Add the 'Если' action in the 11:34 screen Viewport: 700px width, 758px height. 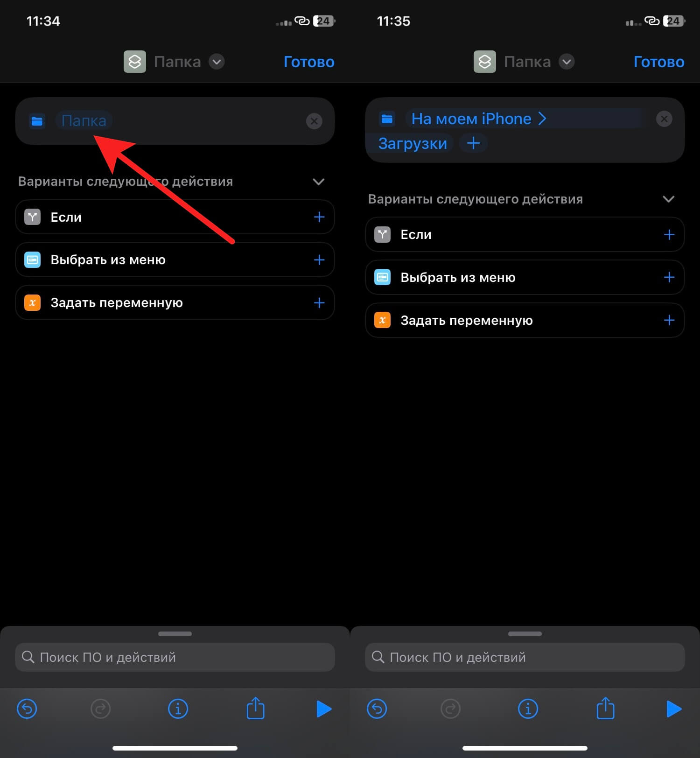point(319,217)
